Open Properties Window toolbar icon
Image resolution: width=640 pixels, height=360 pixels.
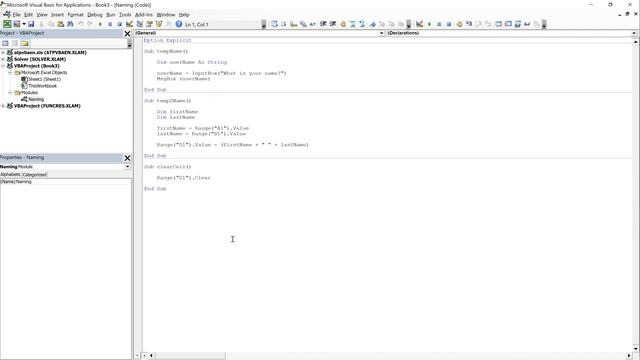pyautogui.click(x=149, y=24)
